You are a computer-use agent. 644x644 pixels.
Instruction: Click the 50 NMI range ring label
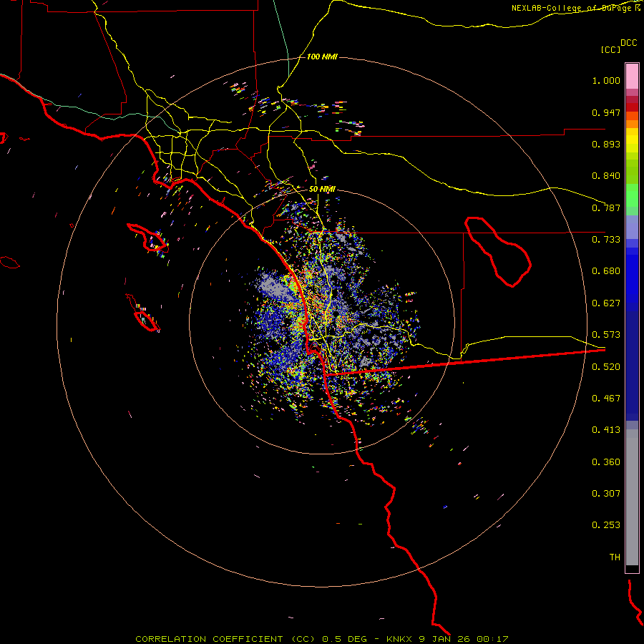click(322, 190)
